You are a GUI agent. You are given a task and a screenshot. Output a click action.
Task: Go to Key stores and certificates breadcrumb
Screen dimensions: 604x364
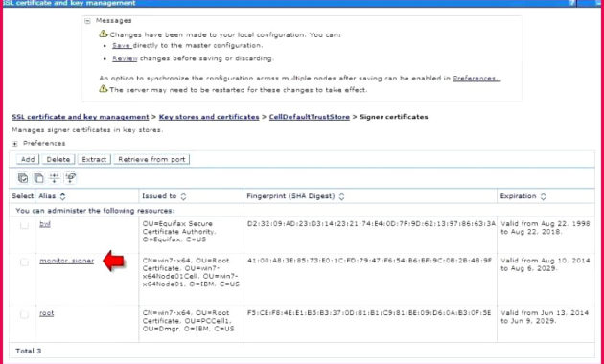tap(209, 117)
